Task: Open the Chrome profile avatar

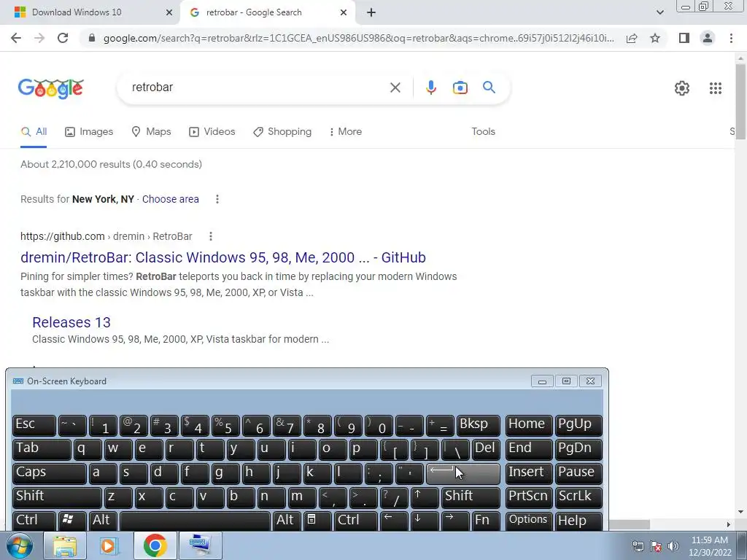Action: point(708,38)
